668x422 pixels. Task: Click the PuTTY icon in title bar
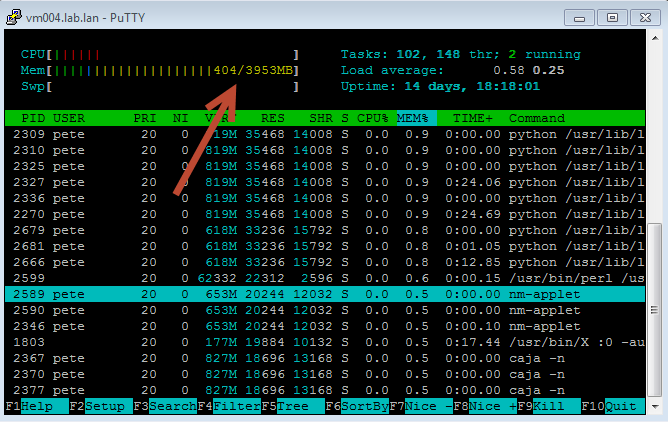point(14,16)
